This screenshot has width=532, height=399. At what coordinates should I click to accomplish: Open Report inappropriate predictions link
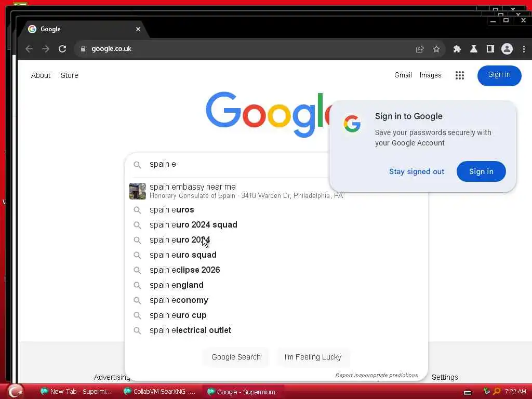[377, 375]
